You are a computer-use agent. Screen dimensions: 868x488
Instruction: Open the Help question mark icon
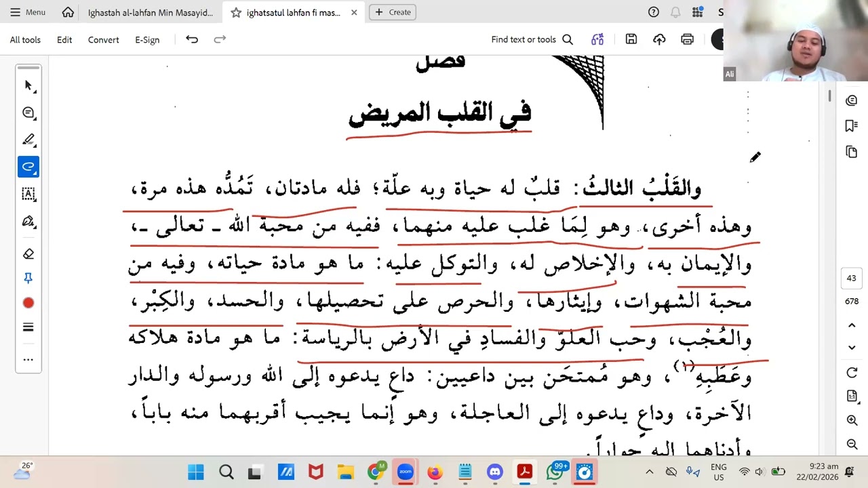pos(654,12)
